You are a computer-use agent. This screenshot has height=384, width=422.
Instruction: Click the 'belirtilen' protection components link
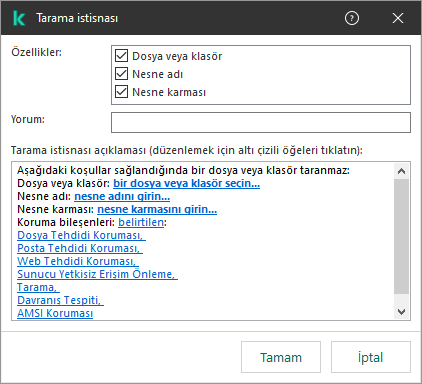(141, 222)
